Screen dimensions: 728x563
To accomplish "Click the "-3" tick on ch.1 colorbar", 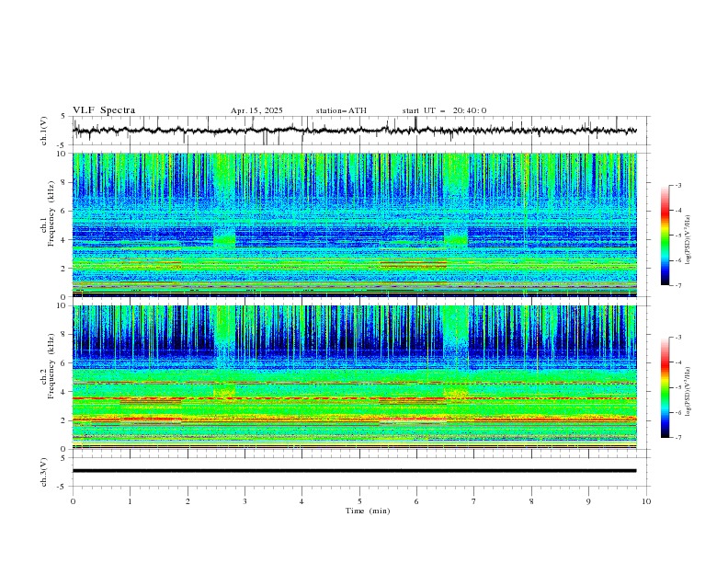I will [678, 185].
